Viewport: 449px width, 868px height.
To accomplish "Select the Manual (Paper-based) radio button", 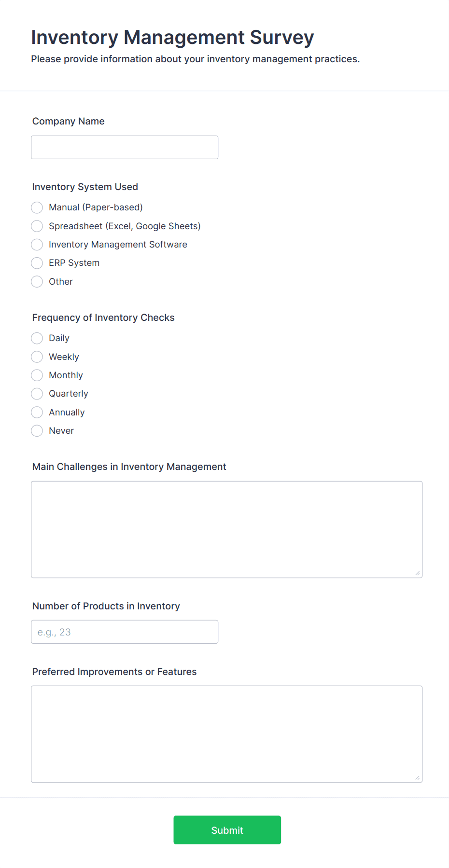I will click(37, 207).
